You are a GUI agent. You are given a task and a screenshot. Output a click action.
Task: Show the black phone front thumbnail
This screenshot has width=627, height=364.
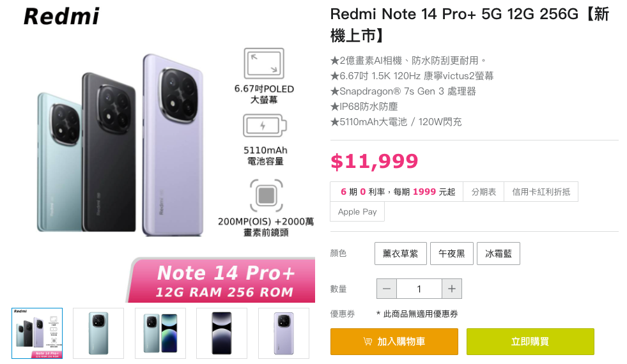222,333
